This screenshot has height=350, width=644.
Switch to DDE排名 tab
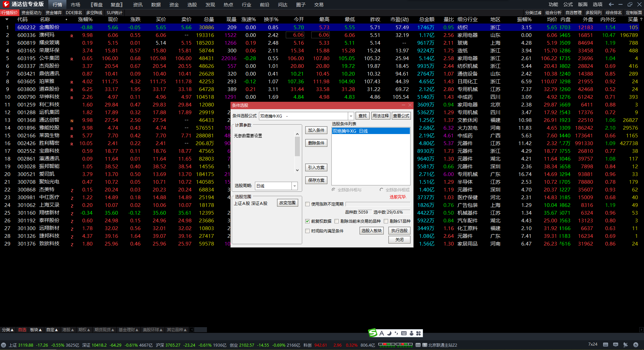[x=74, y=13]
